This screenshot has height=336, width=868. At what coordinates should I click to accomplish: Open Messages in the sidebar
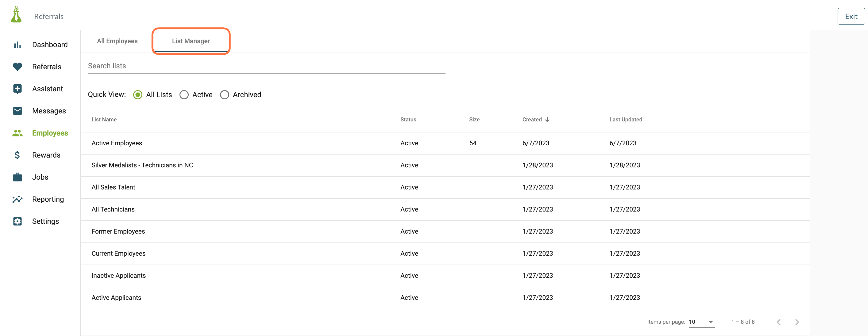(49, 111)
